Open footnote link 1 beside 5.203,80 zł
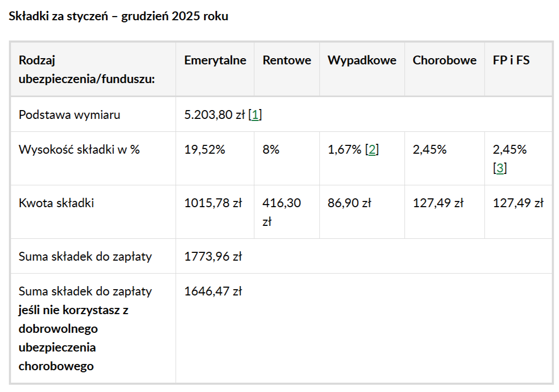 point(254,115)
